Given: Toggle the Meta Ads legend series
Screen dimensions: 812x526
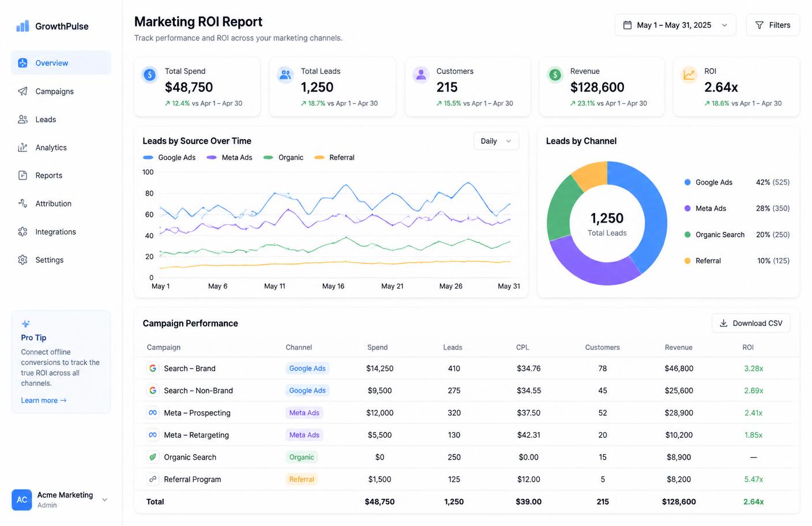Looking at the screenshot, I should click(230, 157).
